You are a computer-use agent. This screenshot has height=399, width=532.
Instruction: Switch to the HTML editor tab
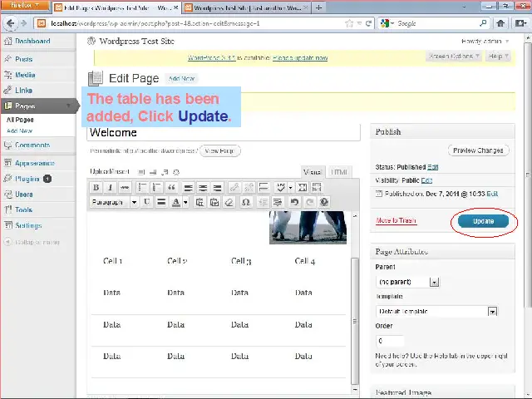pos(339,172)
